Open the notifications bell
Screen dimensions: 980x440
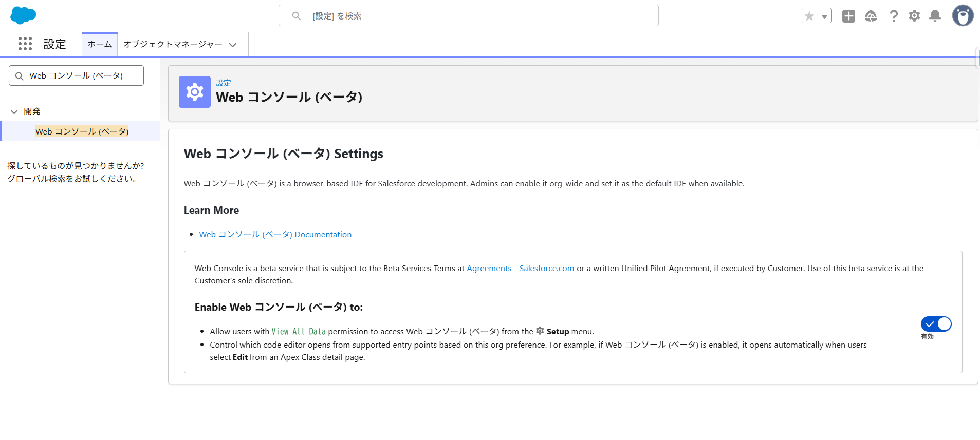click(x=935, y=16)
